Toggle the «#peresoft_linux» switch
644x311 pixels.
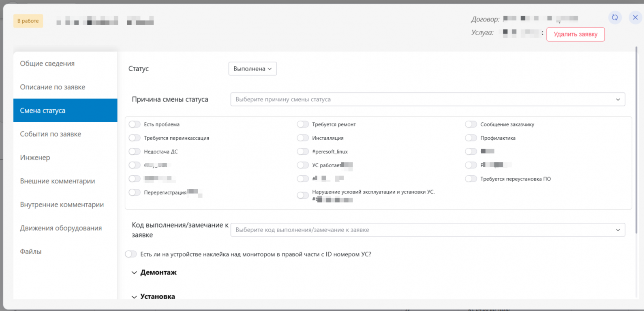coord(303,151)
